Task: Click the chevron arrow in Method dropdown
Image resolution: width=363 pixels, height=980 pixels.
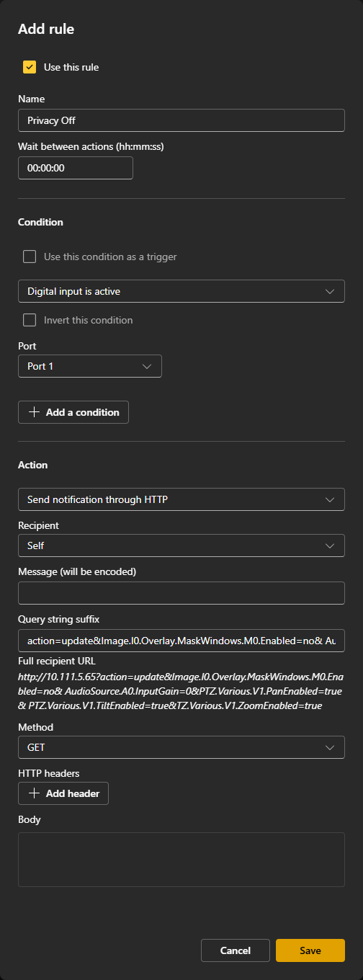Action: tap(330, 747)
